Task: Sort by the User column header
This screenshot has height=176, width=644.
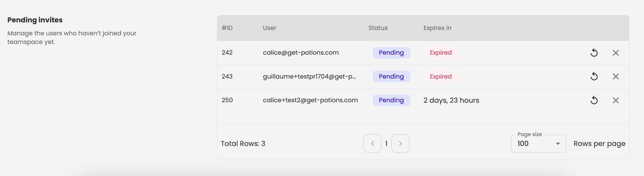Action: (x=269, y=28)
